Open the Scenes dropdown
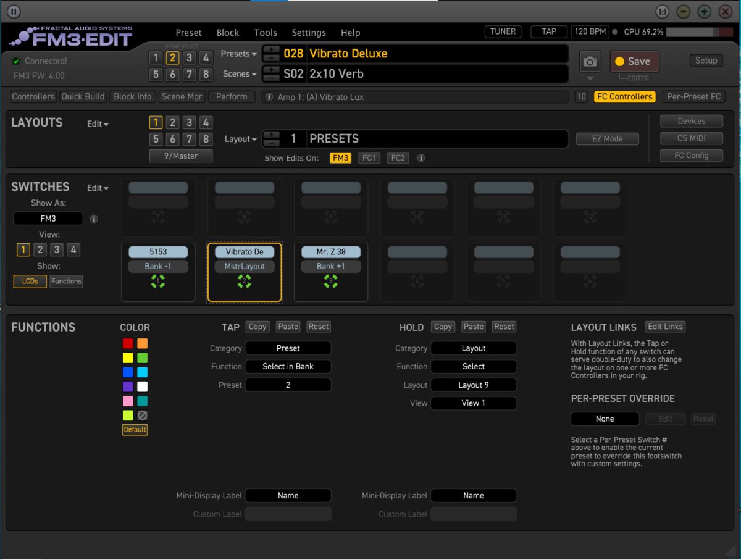This screenshot has height=560, width=741. [x=240, y=74]
